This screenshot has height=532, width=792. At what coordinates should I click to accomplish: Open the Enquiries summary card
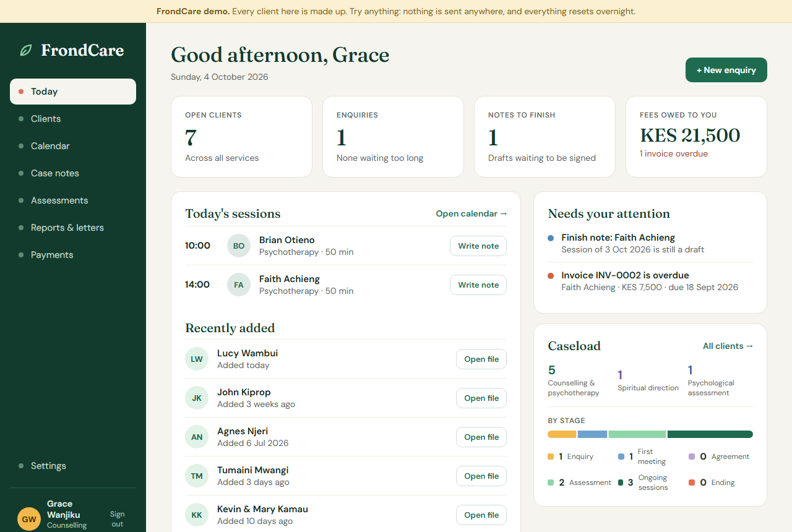(x=393, y=137)
